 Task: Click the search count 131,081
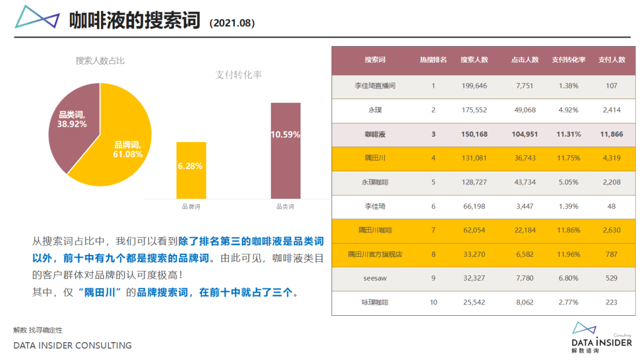tap(475, 158)
